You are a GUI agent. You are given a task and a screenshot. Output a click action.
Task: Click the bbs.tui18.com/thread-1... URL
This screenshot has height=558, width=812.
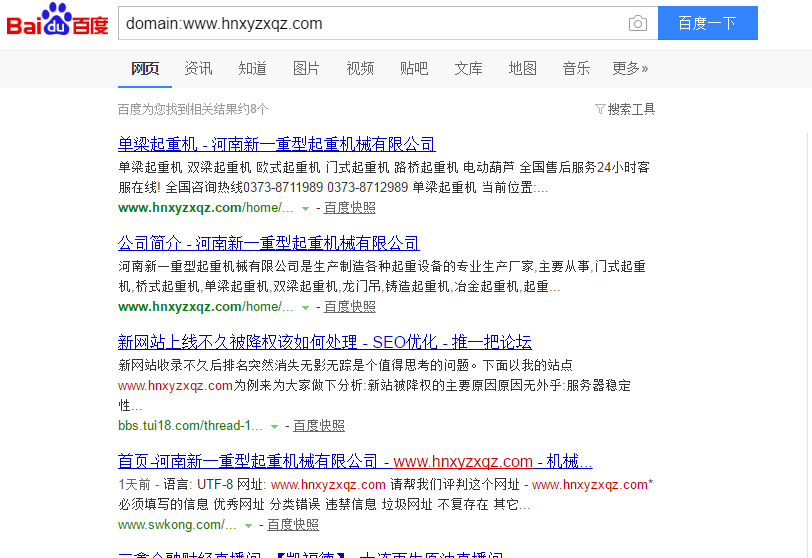pos(190,425)
